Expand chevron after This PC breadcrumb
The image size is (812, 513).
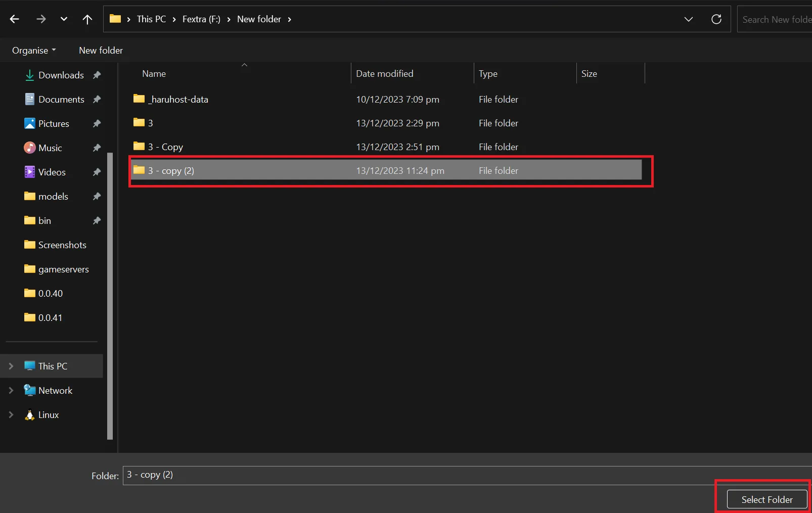[174, 19]
